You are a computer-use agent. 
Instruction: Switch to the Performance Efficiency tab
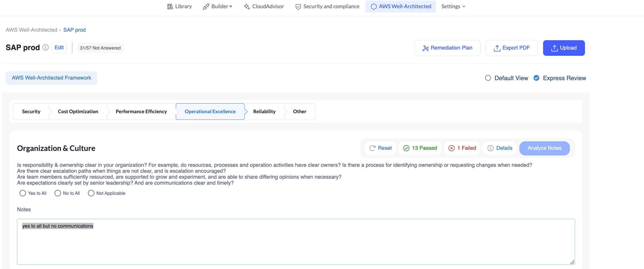[x=141, y=112]
